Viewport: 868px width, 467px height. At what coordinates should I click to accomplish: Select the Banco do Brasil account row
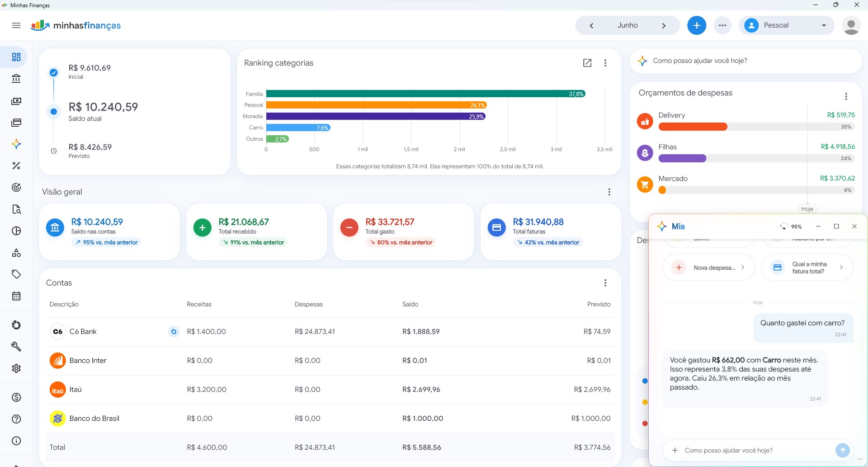click(330, 419)
